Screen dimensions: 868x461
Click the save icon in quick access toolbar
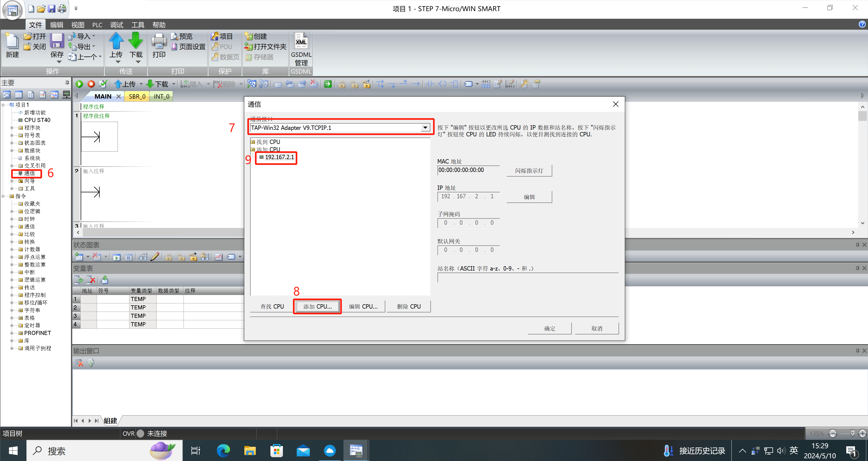point(51,9)
